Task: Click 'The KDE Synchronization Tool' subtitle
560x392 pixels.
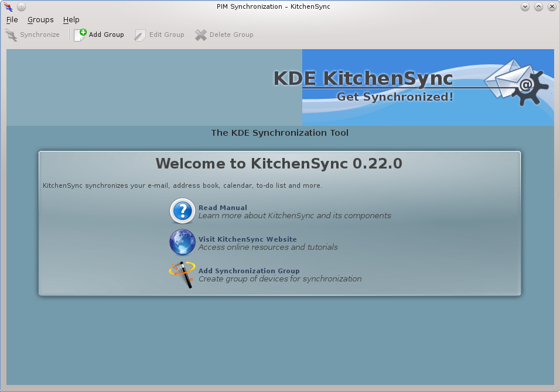Action: [x=279, y=133]
